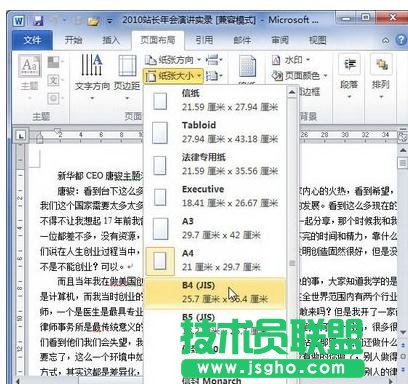Open the 页面颜色 page color dropdown

coord(299,76)
